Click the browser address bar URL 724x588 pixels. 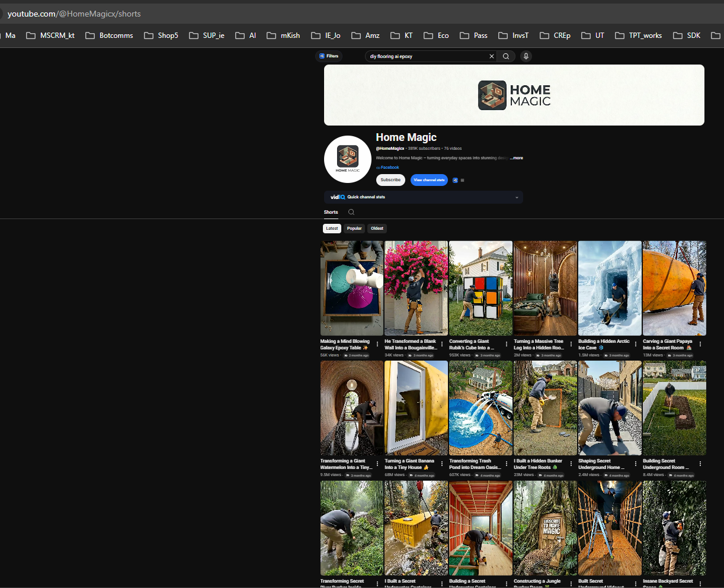pos(74,14)
